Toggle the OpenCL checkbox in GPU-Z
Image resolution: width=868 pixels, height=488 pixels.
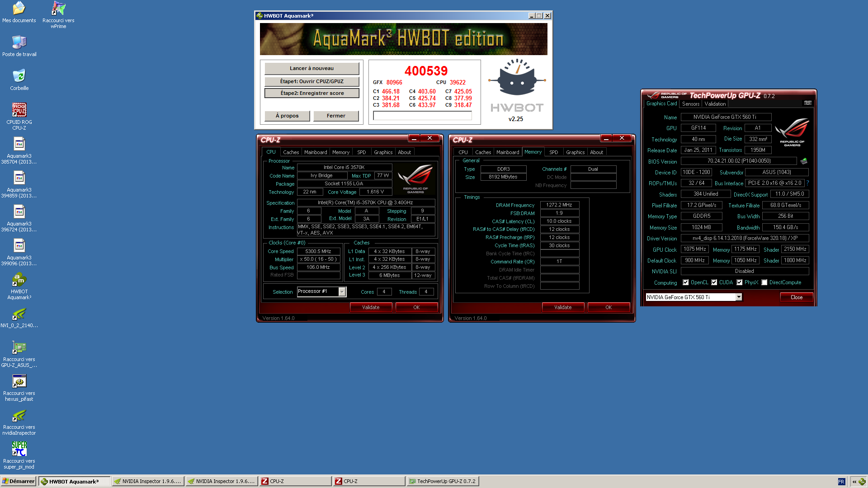[x=685, y=282]
